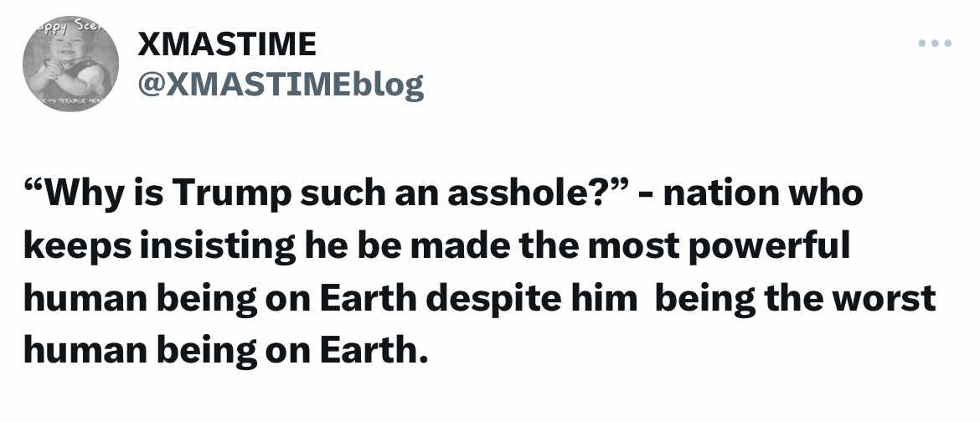Click the words "being the worst" in tweet
The width and height of the screenshot is (980, 422).
tap(795, 300)
